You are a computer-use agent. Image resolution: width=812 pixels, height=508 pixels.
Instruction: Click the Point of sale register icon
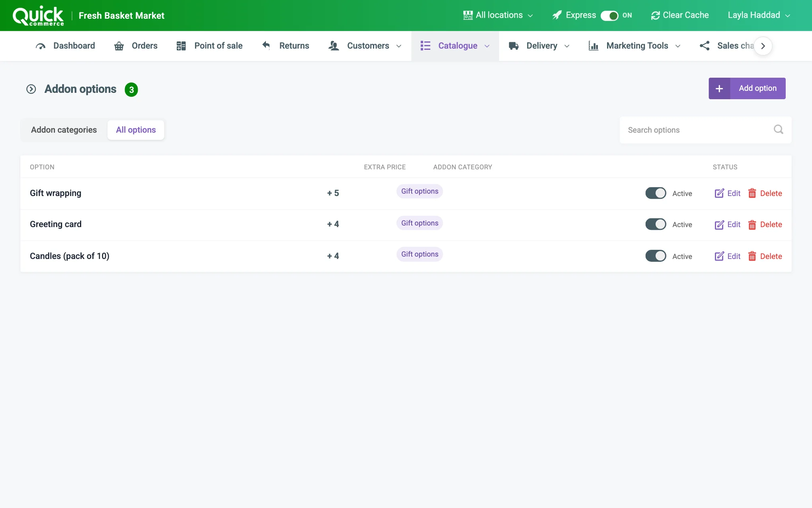[181, 46]
